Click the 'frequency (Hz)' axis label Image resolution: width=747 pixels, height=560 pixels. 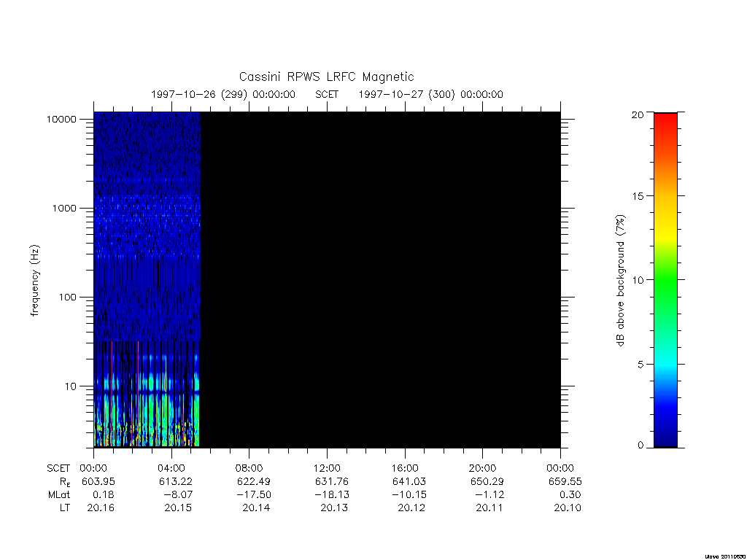click(34, 281)
